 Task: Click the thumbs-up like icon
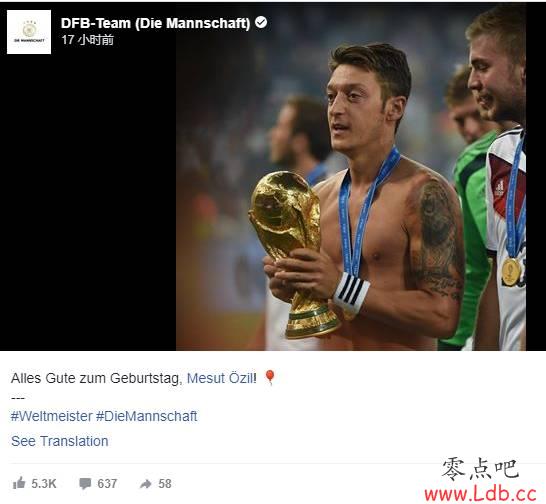[x=19, y=483]
